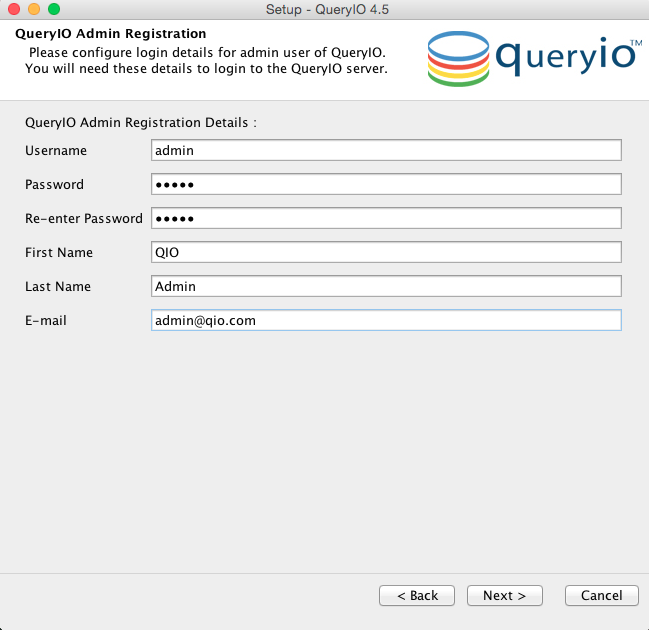Proceed with the Next button

505,596
